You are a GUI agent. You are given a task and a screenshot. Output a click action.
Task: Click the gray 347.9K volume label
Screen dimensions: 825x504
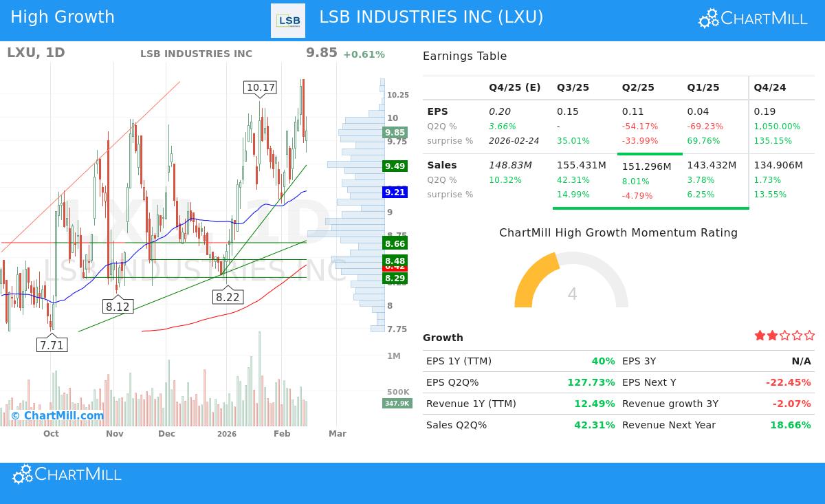point(397,404)
